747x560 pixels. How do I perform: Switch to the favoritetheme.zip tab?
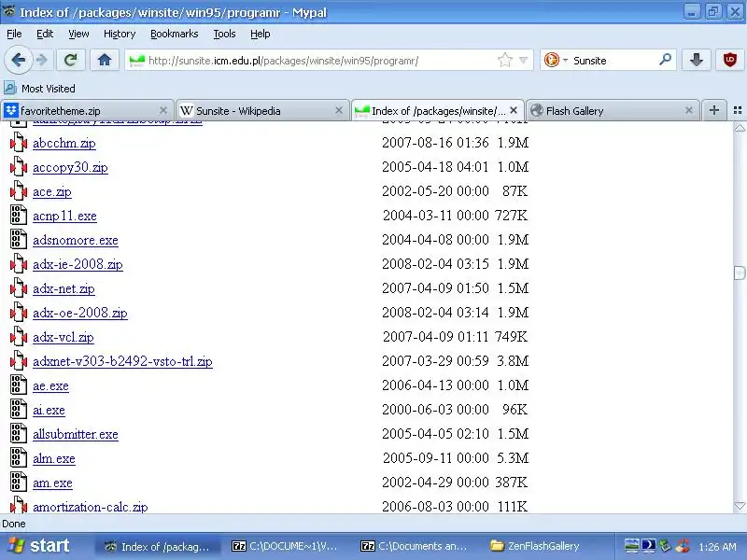pos(87,110)
